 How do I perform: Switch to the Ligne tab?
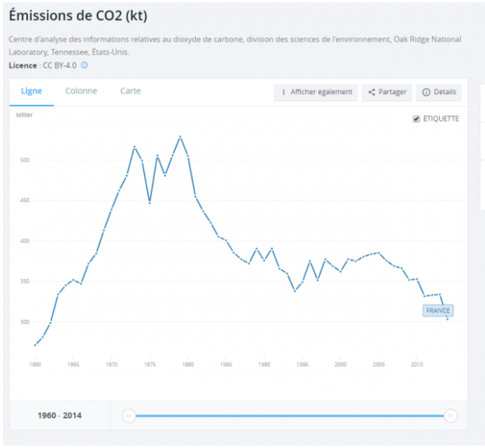(31, 91)
